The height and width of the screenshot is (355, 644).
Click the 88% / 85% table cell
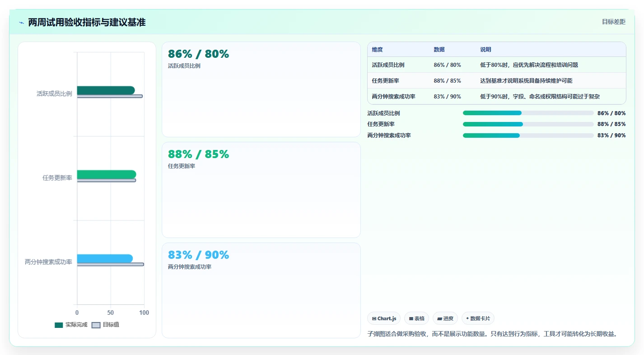pos(447,81)
